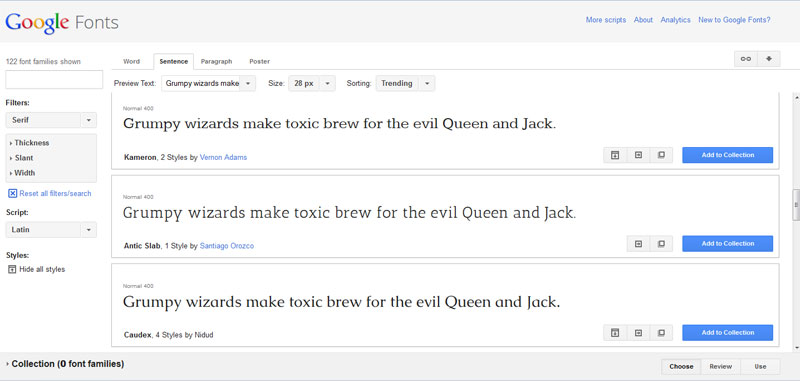Open Caudex in pop-up window icon

[x=661, y=333]
